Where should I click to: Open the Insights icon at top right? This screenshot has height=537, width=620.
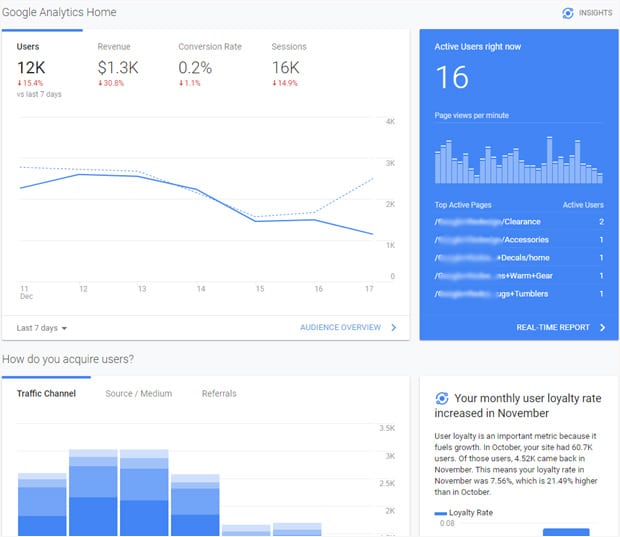[x=567, y=13]
